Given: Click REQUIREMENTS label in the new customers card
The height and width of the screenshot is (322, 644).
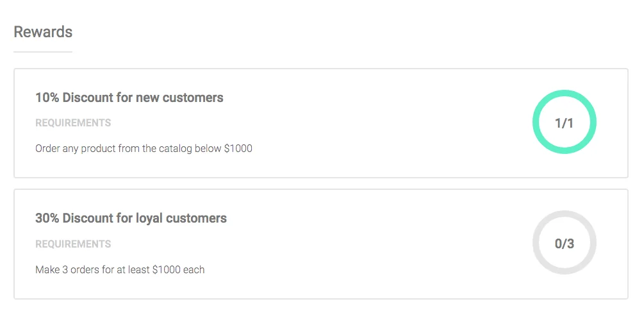Looking at the screenshot, I should click(x=73, y=123).
